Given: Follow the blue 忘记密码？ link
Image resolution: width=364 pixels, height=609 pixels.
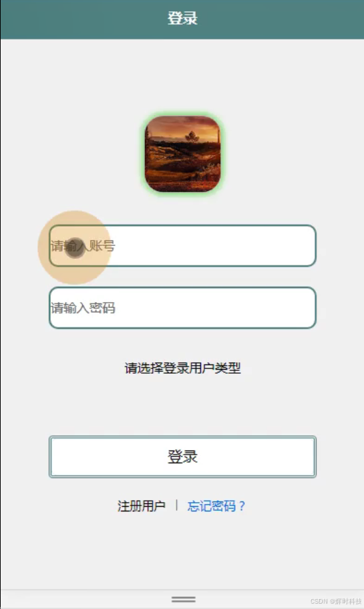Looking at the screenshot, I should [x=216, y=506].
